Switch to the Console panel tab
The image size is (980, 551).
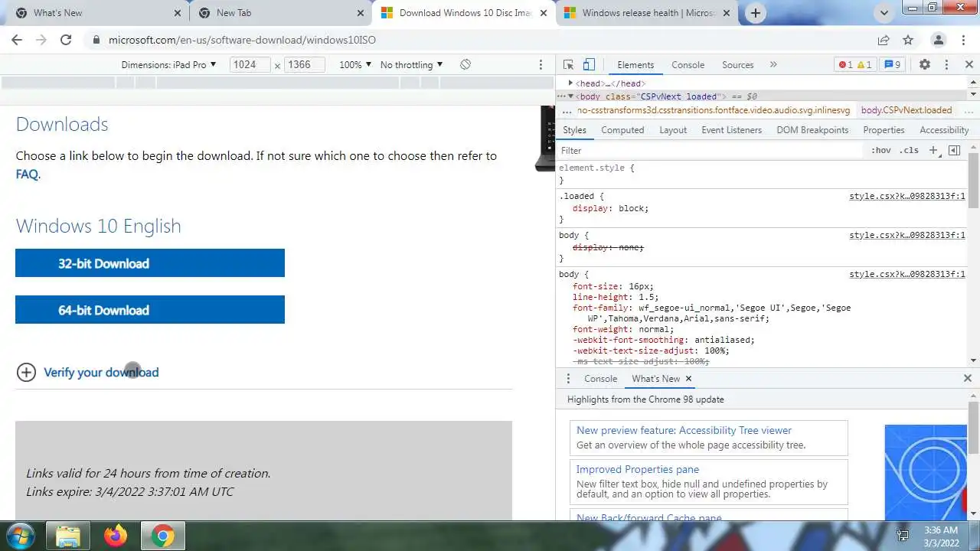(688, 65)
